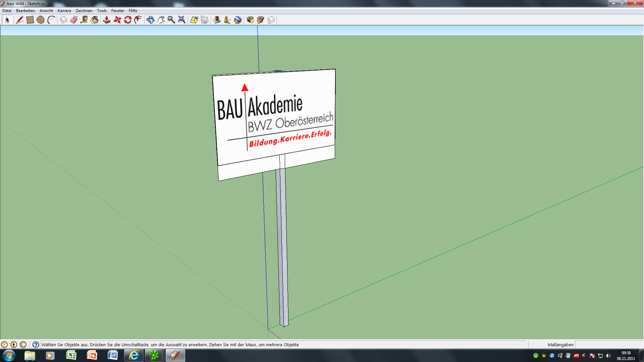Click the network tray icon

[600, 356]
